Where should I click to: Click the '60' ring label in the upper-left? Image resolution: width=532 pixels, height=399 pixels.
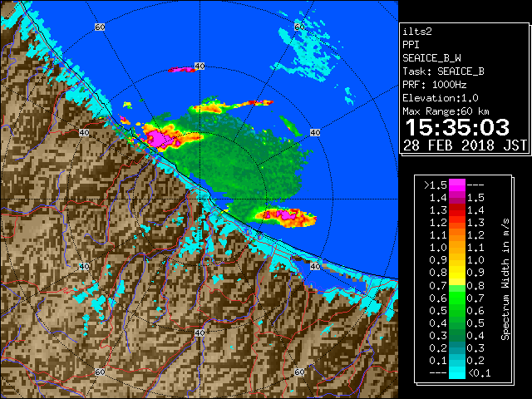[100, 27]
